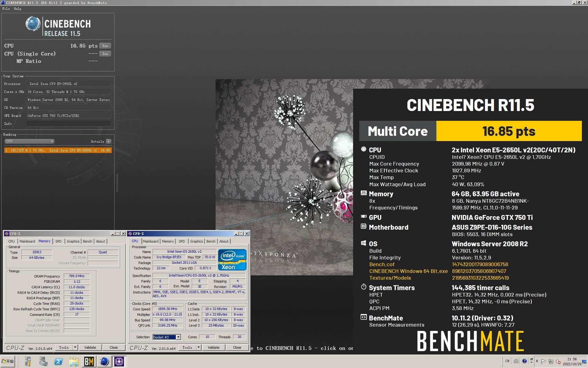The width and height of the screenshot is (588, 368).
Task: Open the soft keyboard tray icon
Action: coord(516,361)
